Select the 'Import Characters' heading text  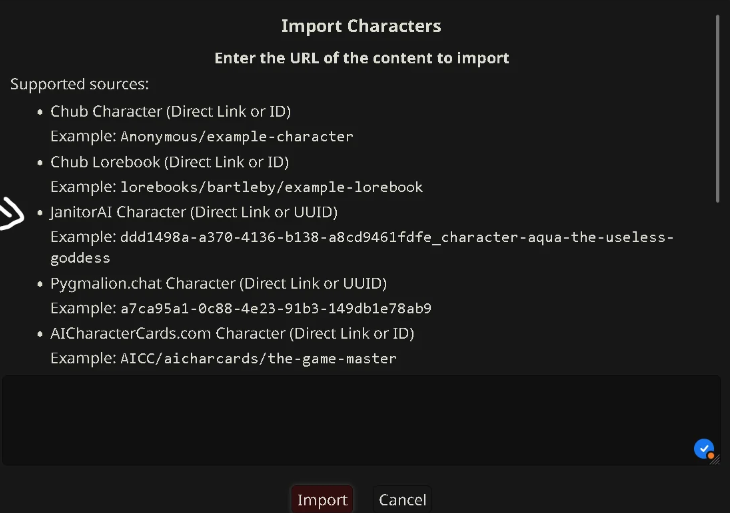click(x=361, y=26)
